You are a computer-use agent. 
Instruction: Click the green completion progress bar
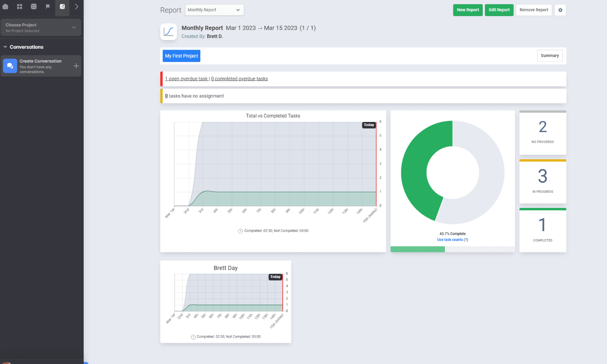[x=418, y=249]
